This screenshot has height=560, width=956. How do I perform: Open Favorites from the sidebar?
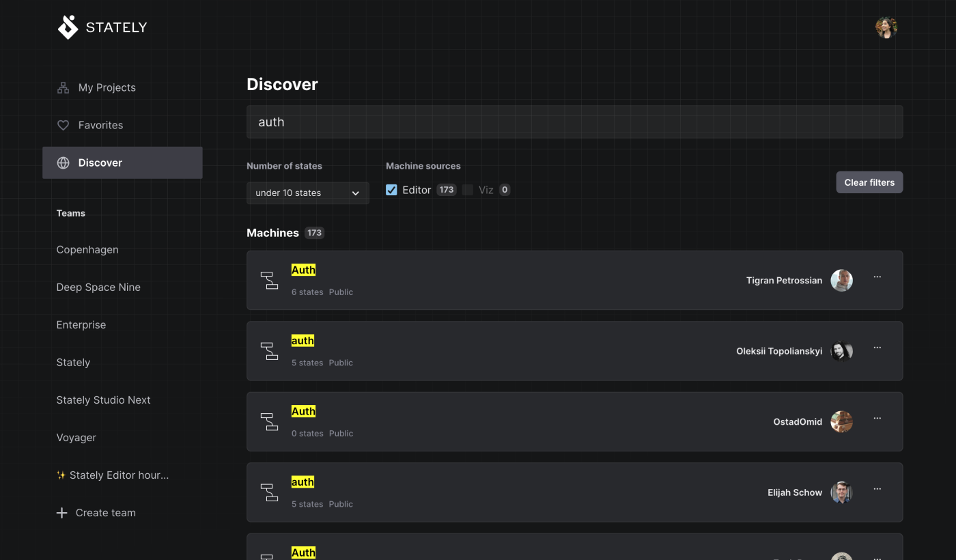pyautogui.click(x=100, y=125)
